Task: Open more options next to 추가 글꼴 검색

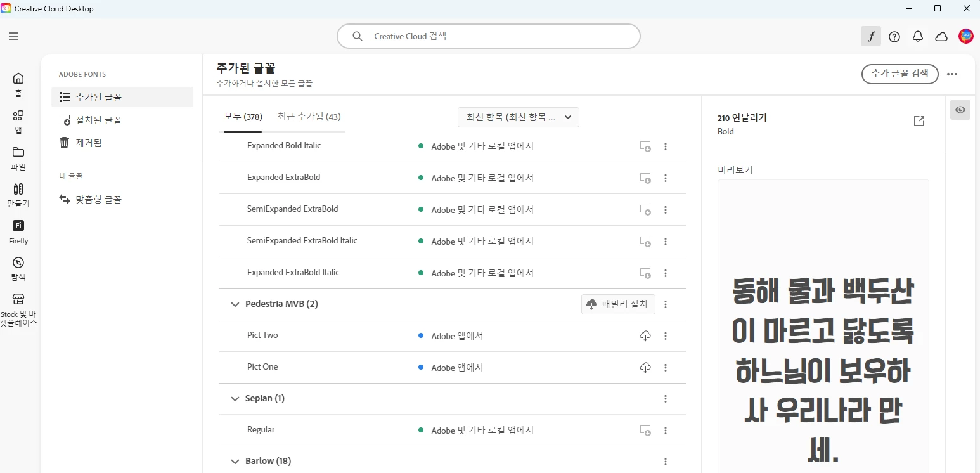Action: [952, 74]
